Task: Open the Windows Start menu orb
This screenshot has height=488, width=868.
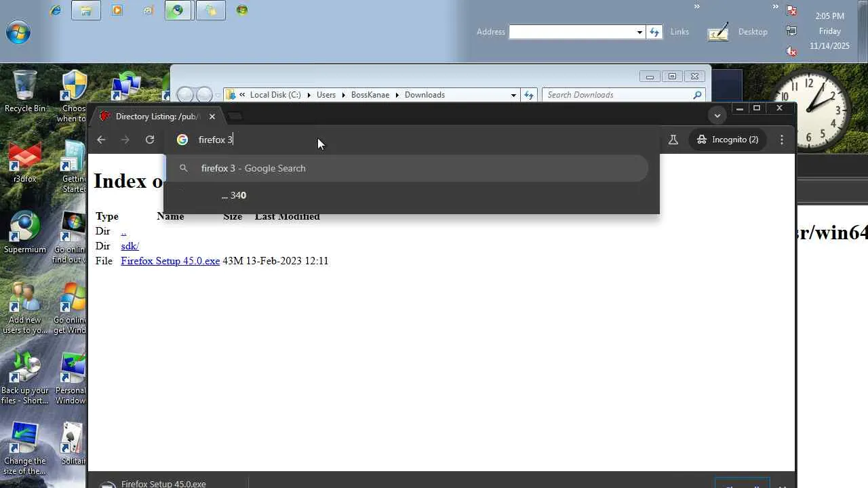Action: pos(18,32)
